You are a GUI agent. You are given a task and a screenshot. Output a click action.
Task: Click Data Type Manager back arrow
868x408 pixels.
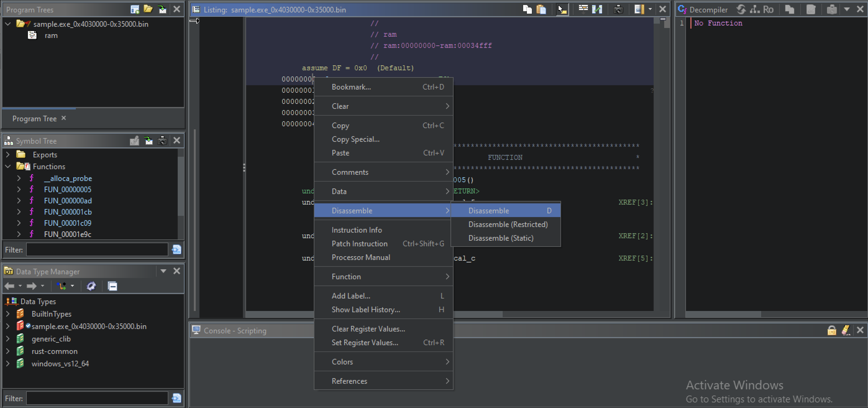point(9,286)
